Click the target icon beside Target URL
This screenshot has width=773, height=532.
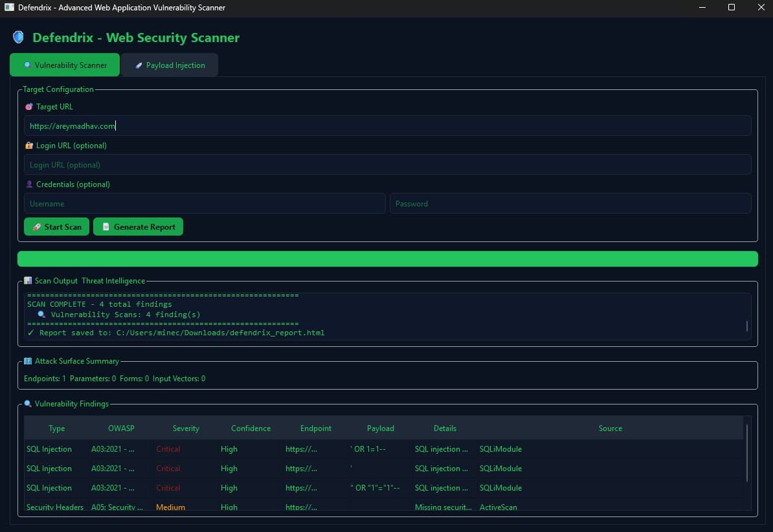pos(28,107)
